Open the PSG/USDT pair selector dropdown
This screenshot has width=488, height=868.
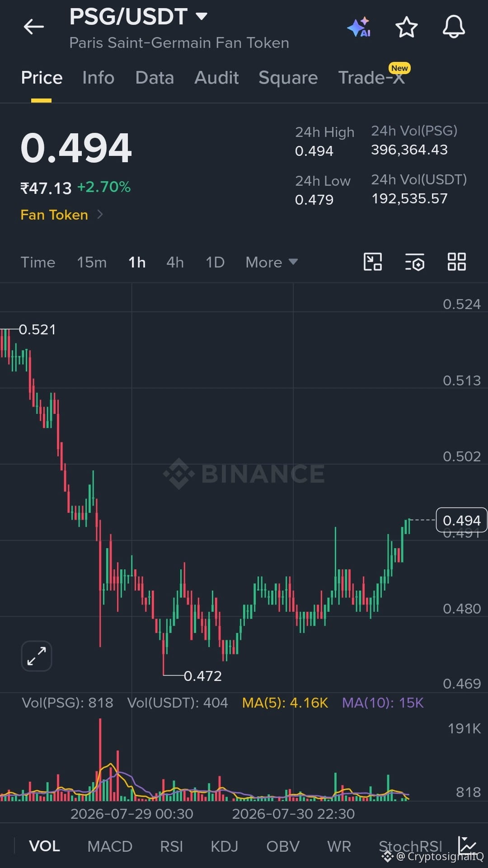pos(202,17)
